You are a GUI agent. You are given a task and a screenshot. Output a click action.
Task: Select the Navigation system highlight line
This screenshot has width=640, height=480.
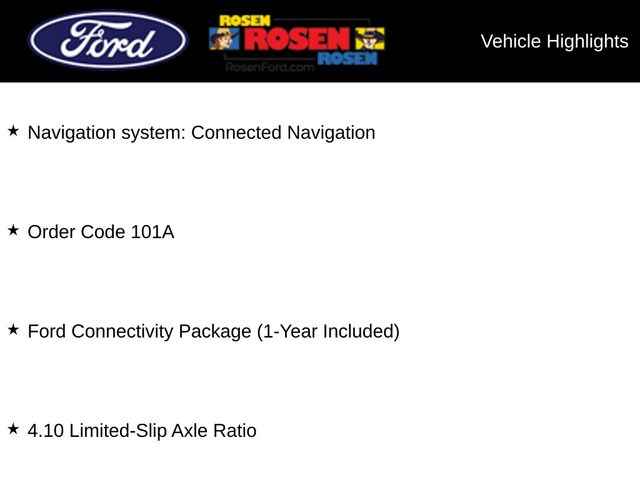pos(201,132)
